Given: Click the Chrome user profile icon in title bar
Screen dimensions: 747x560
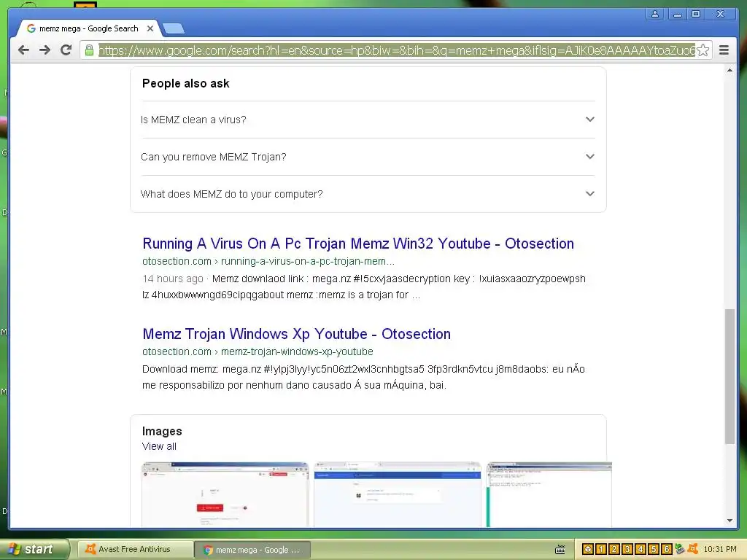Looking at the screenshot, I should (x=655, y=14).
